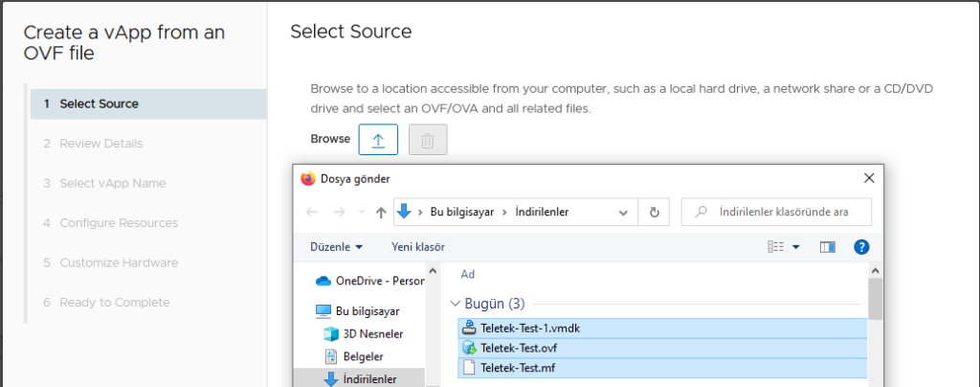Image resolution: width=980 pixels, height=387 pixels.
Task: Click the vmdk disk file icon
Action: pyautogui.click(x=469, y=328)
